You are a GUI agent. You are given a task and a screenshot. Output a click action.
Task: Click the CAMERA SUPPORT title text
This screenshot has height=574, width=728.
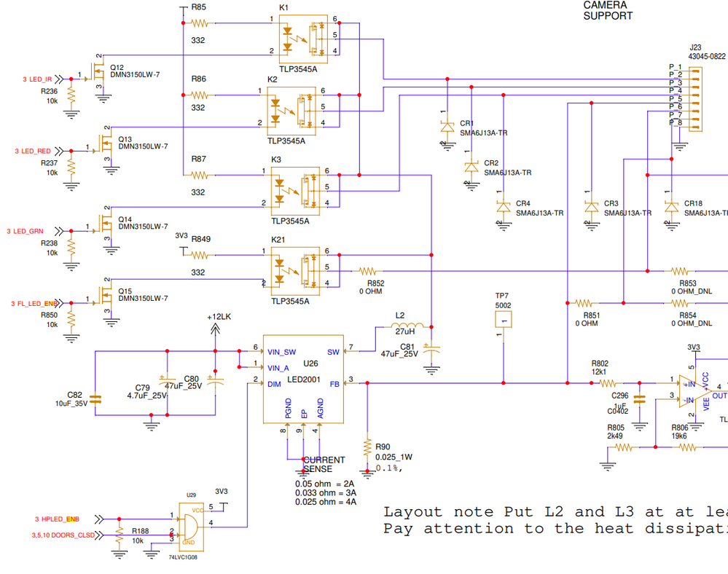click(608, 10)
